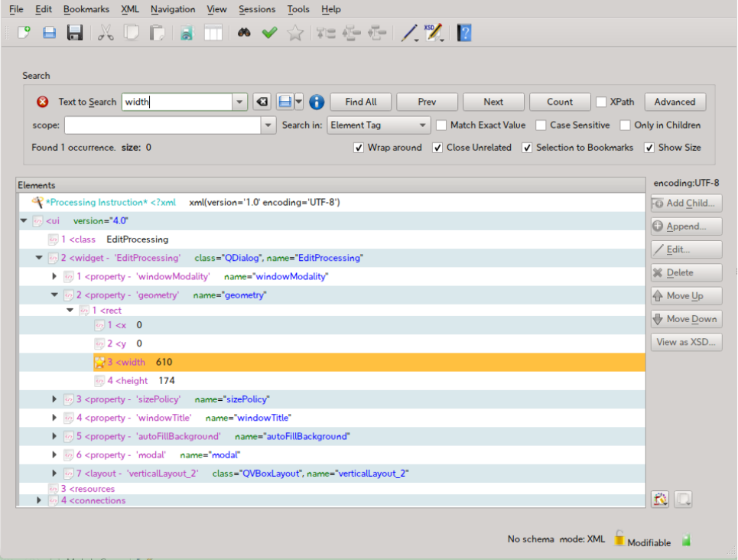
Task: Click the green checkmark validate icon
Action: point(269,33)
